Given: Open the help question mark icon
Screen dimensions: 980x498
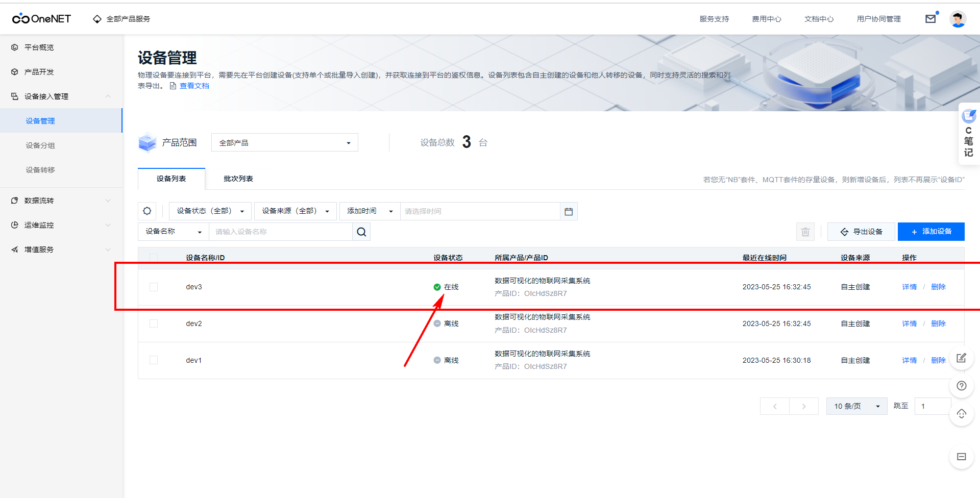Looking at the screenshot, I should 962,386.
